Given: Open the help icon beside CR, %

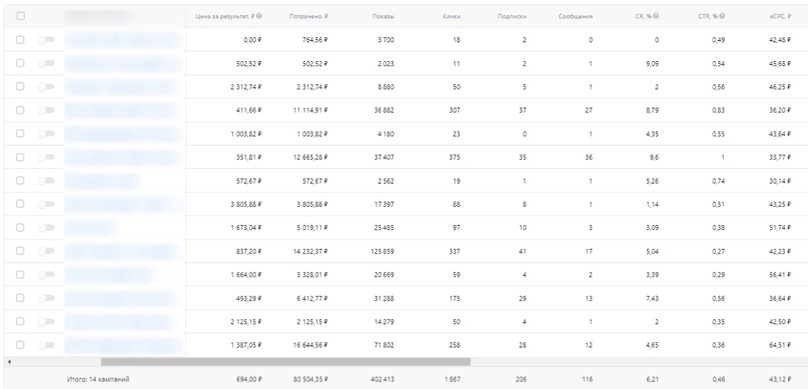Looking at the screenshot, I should pyautogui.click(x=655, y=16).
